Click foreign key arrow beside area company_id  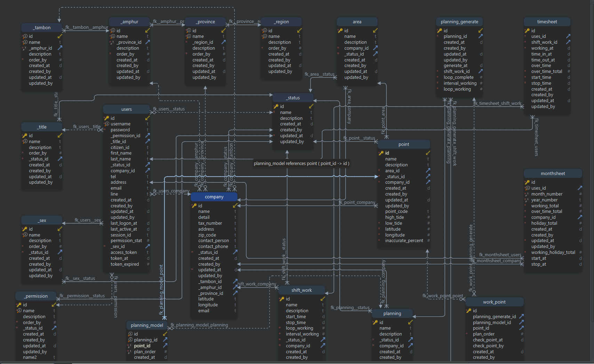[375, 48]
